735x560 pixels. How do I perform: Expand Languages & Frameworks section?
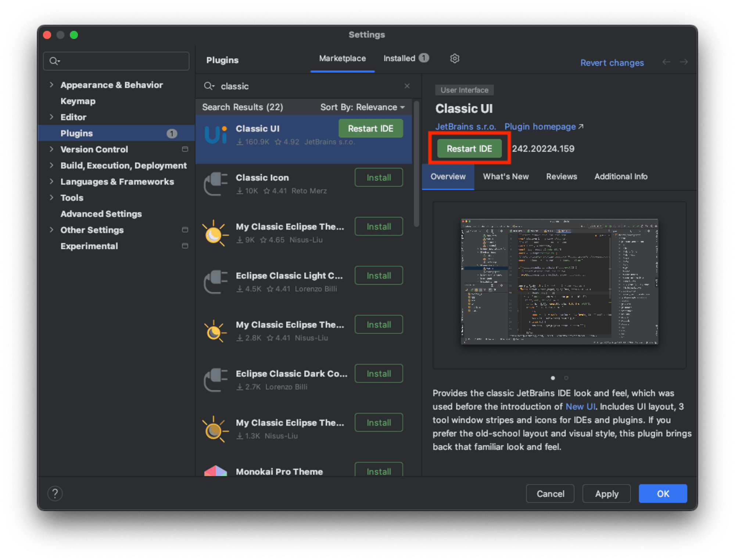pos(51,181)
